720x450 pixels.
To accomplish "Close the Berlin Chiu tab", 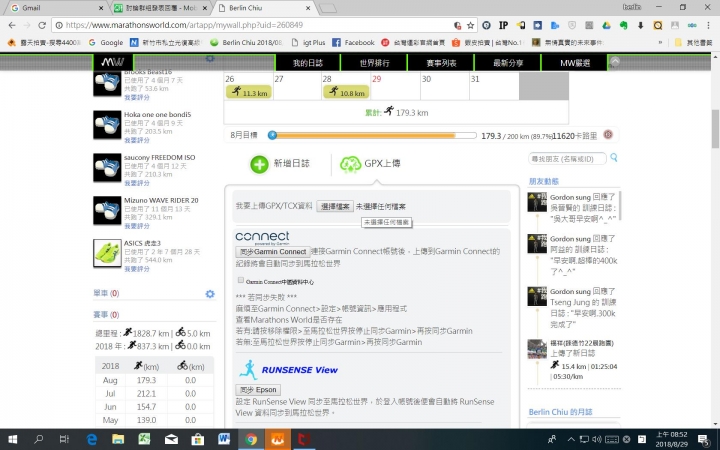I will (308, 8).
